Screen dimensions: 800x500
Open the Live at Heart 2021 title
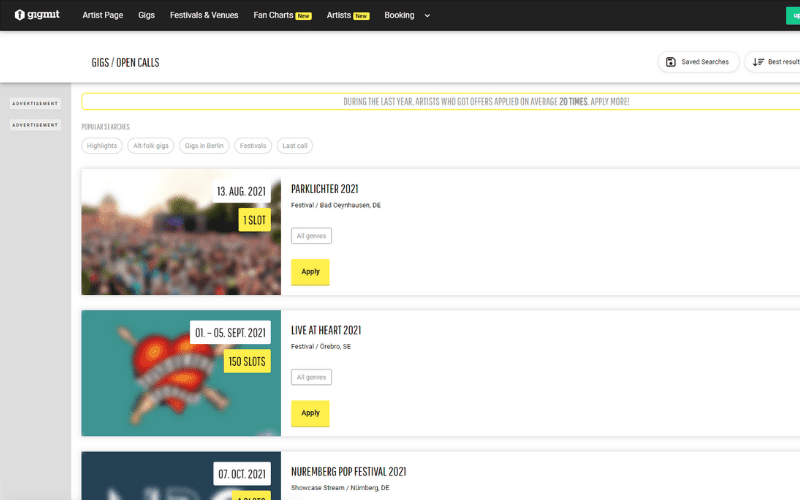(x=326, y=331)
